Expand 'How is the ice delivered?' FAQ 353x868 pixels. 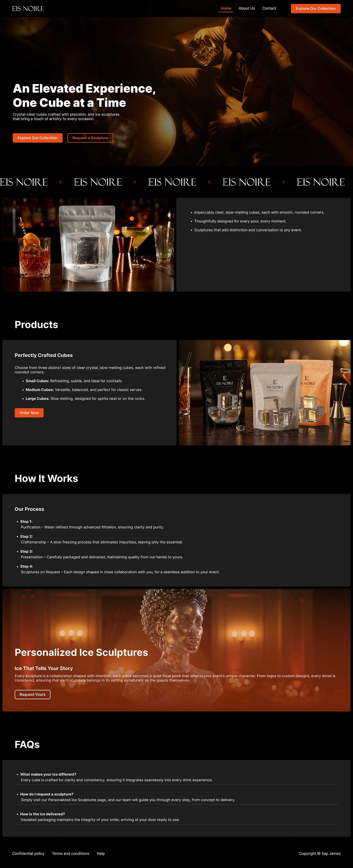pos(176,817)
